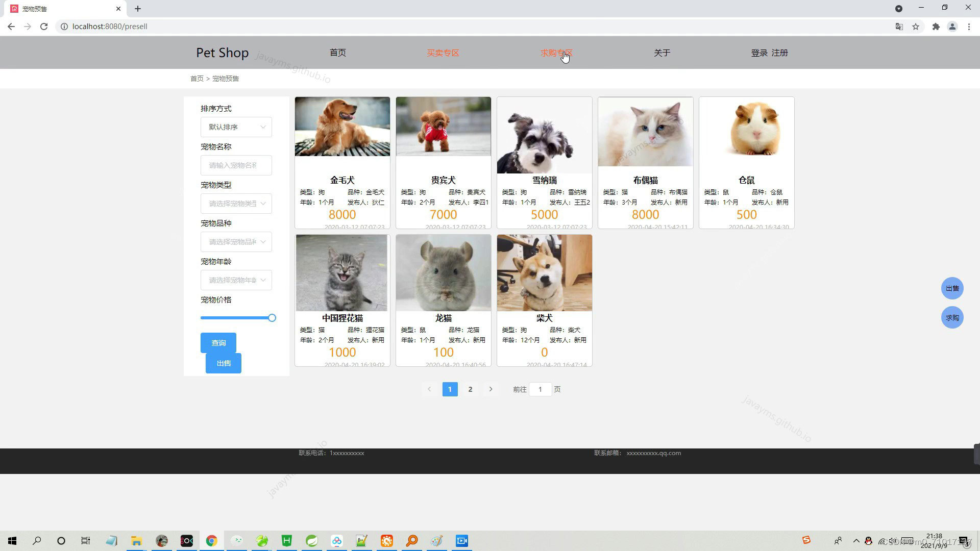Open the 金毛犬 golden retriever thumbnail
980x551 pixels.
[x=342, y=127]
